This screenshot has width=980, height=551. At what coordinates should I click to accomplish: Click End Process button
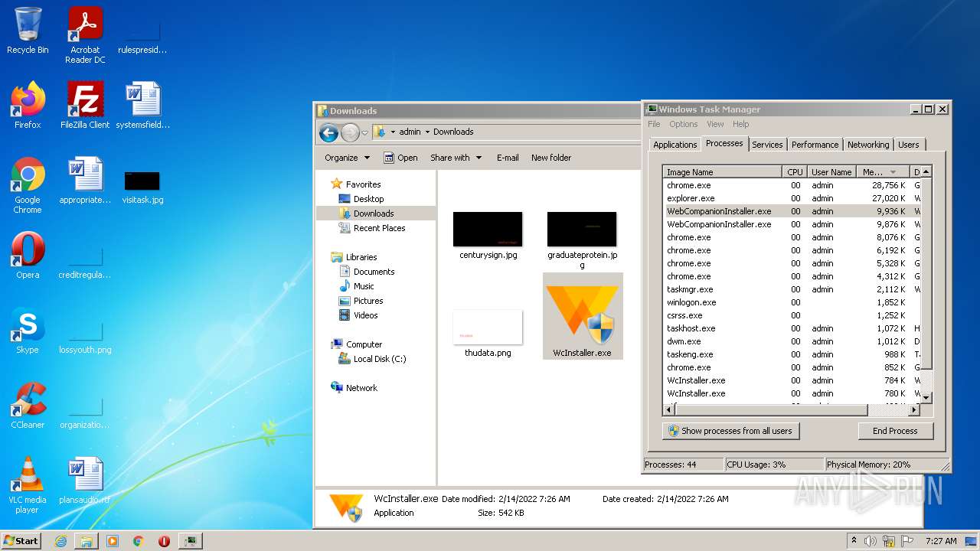895,431
